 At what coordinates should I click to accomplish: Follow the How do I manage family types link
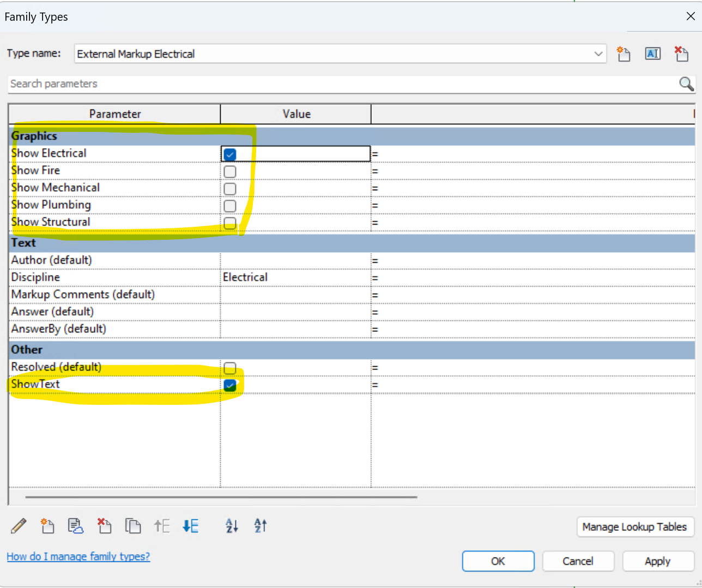[78, 556]
